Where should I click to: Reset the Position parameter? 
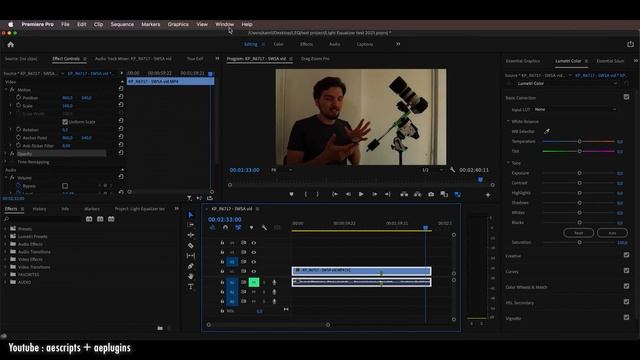click(x=121, y=97)
